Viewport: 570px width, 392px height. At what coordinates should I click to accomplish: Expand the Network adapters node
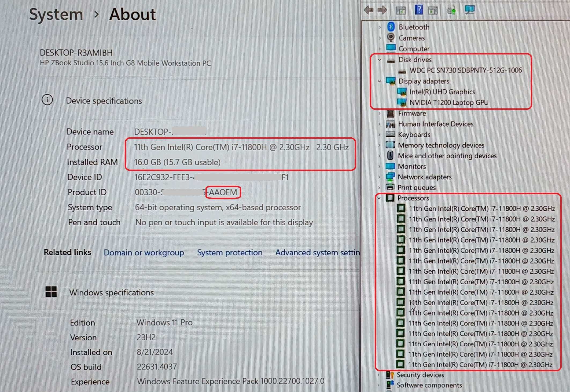pos(379,177)
